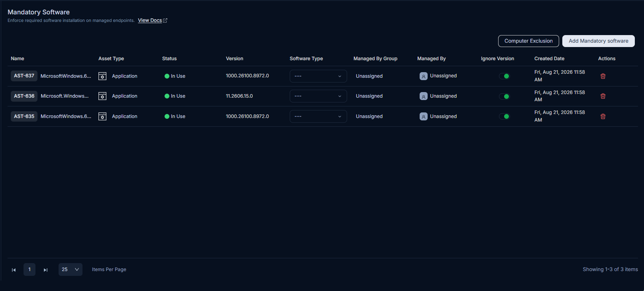Image resolution: width=644 pixels, height=291 pixels.
Task: Click Unassigned group cell for AST-635
Action: 369,116
